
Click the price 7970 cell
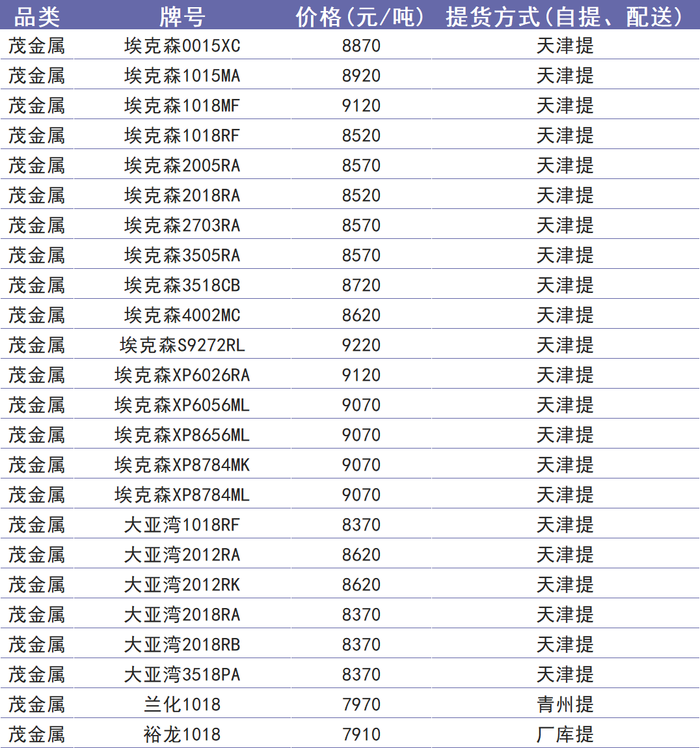pos(361,705)
